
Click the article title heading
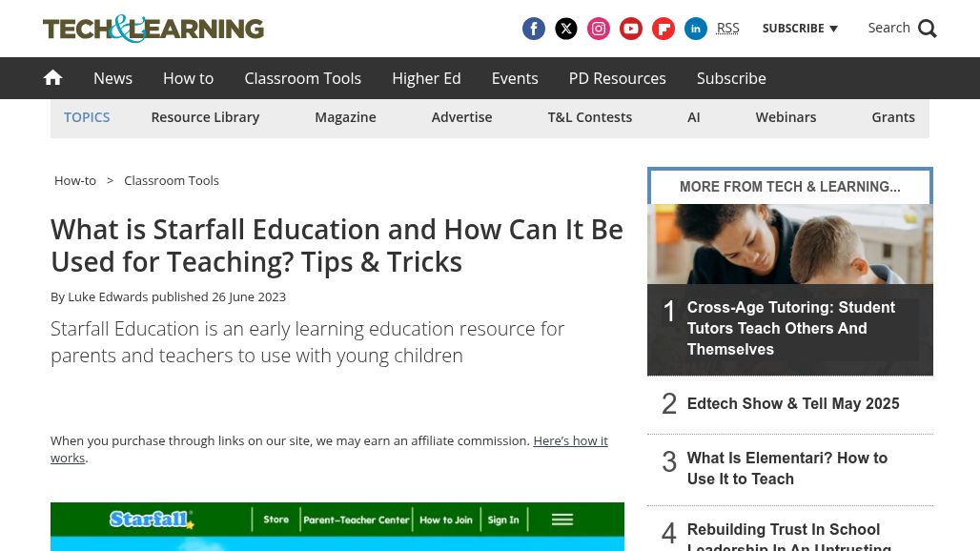click(x=337, y=246)
